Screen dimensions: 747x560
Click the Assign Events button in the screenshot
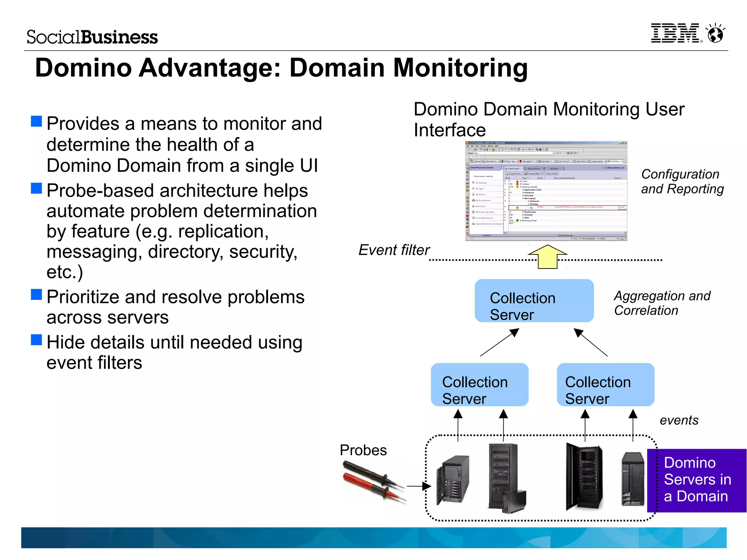[514, 174]
